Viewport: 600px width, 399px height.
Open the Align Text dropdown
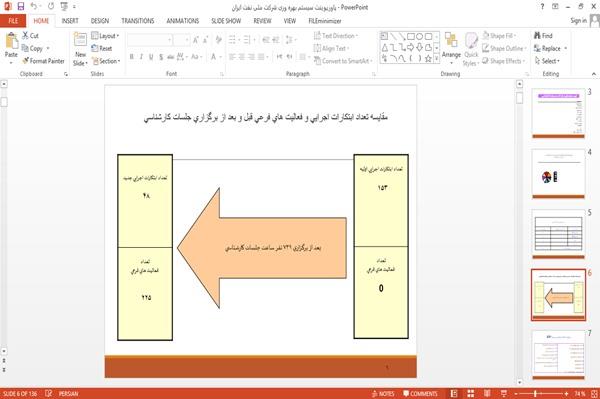[x=331, y=48]
